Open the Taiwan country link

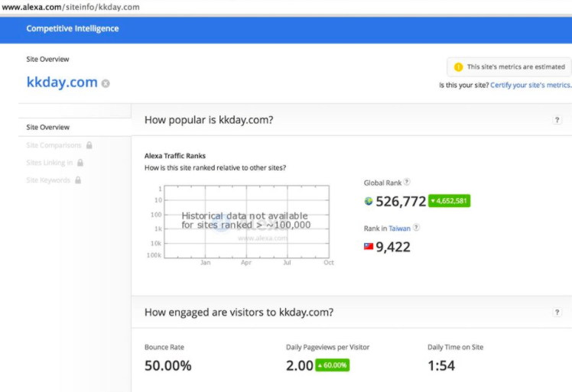pos(399,228)
